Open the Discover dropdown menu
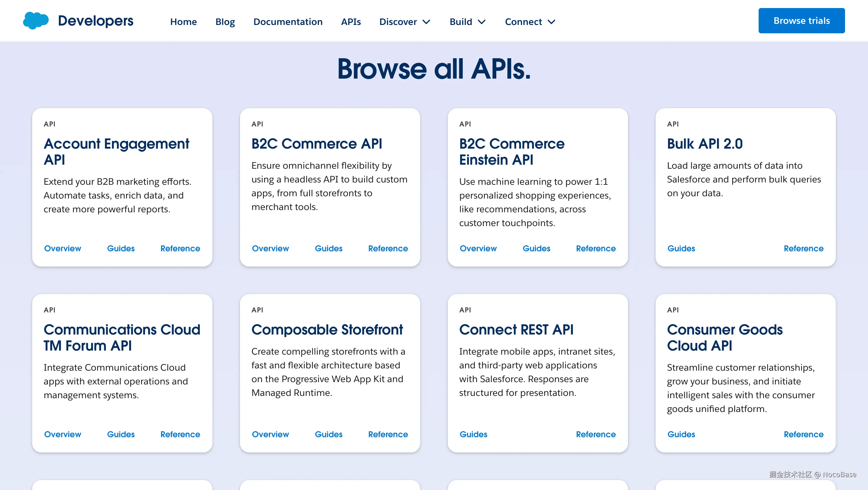 pyautogui.click(x=404, y=22)
